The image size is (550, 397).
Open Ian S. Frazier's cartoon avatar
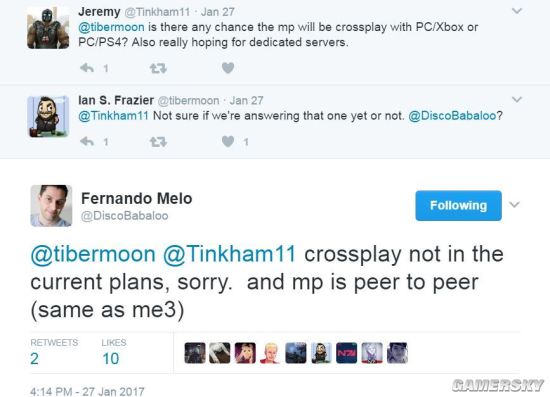pyautogui.click(x=48, y=116)
